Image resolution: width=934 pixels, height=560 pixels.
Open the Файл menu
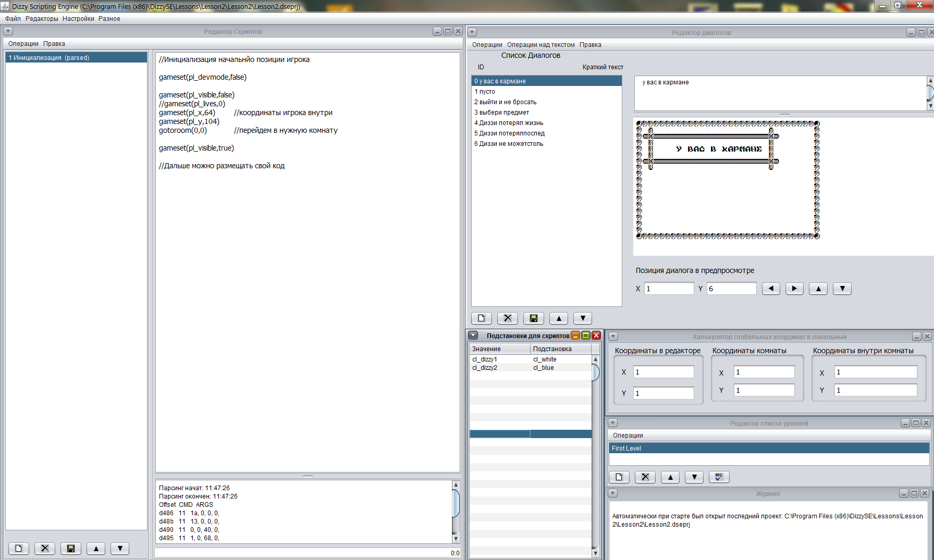[x=13, y=19]
